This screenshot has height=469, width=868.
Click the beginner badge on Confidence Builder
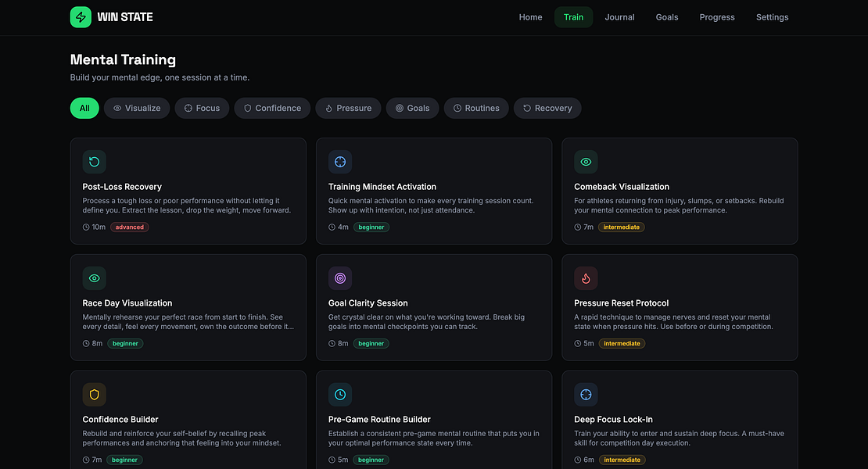124,460
